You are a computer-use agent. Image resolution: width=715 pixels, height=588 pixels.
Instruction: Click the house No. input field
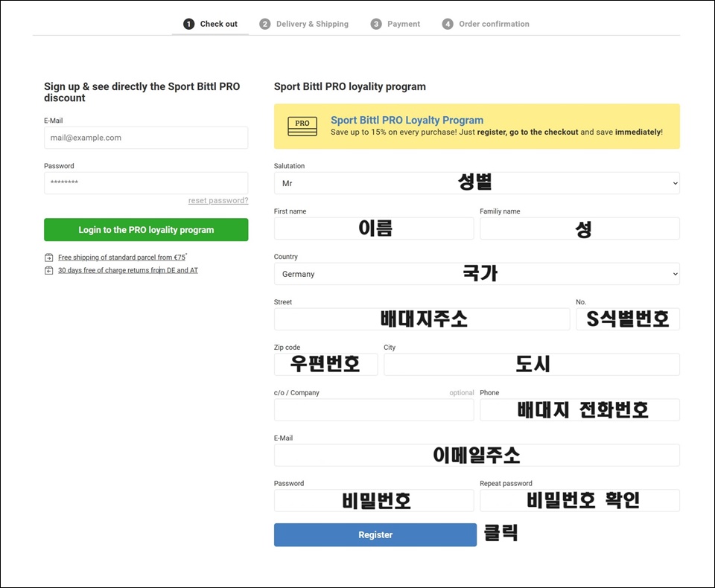[x=628, y=319]
